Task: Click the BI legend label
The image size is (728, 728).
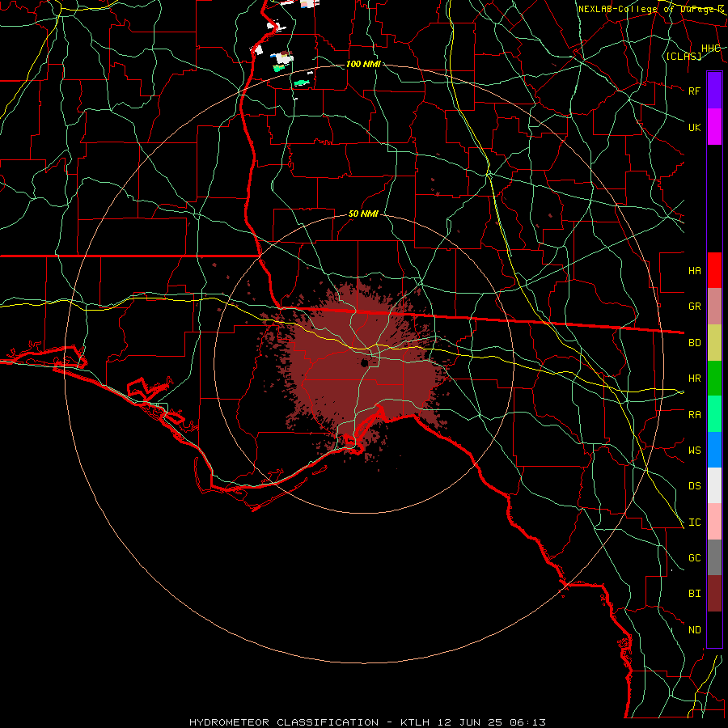Action: click(694, 594)
